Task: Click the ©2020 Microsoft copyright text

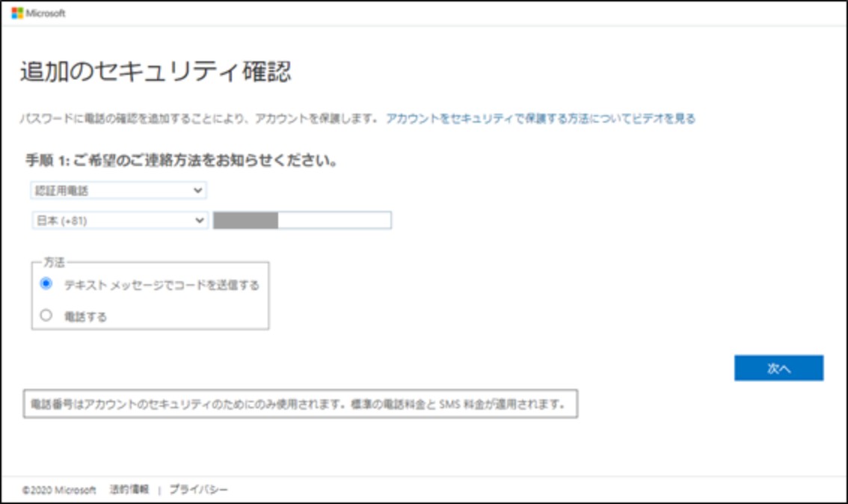Action: click(x=59, y=490)
